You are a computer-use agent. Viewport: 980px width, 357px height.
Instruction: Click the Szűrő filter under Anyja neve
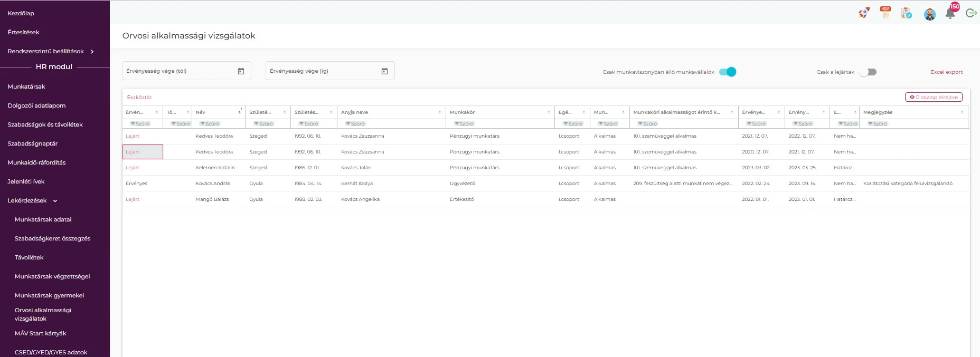355,124
